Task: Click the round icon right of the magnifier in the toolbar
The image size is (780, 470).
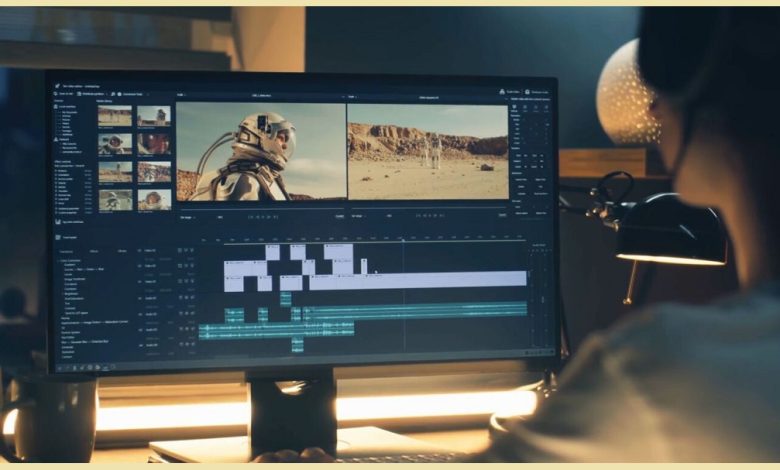Action: click(119, 94)
